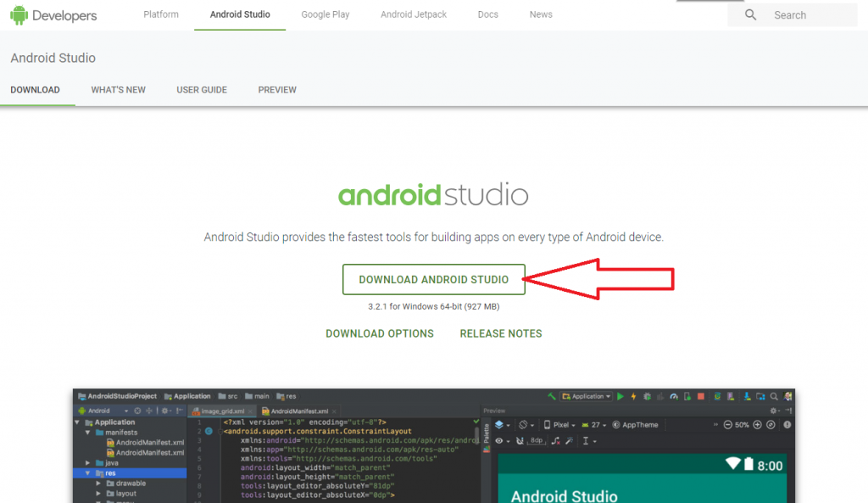Click the infer constraints magic wand icon
This screenshot has height=503, width=868.
569,441
